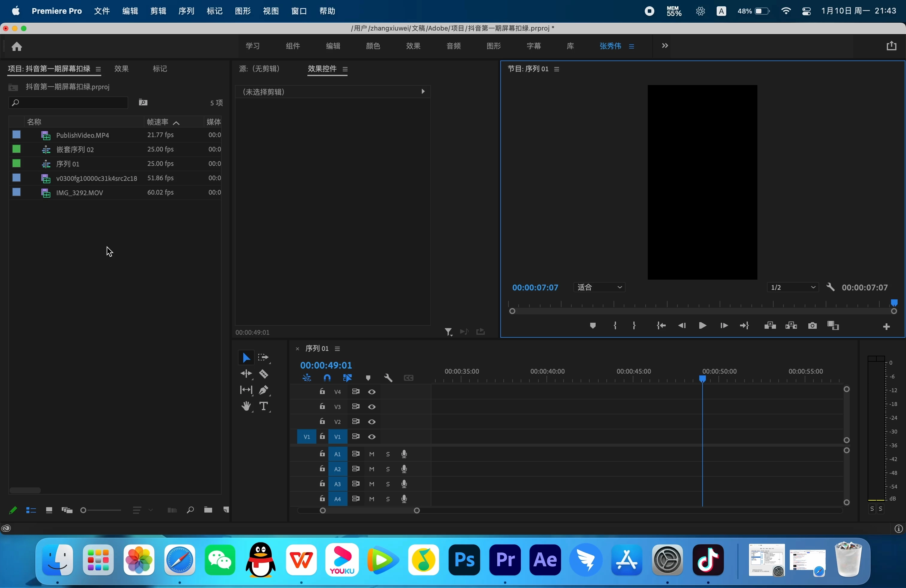Viewport: 906px width, 588px height.
Task: Open the Effect Controls panel menu
Action: [345, 69]
